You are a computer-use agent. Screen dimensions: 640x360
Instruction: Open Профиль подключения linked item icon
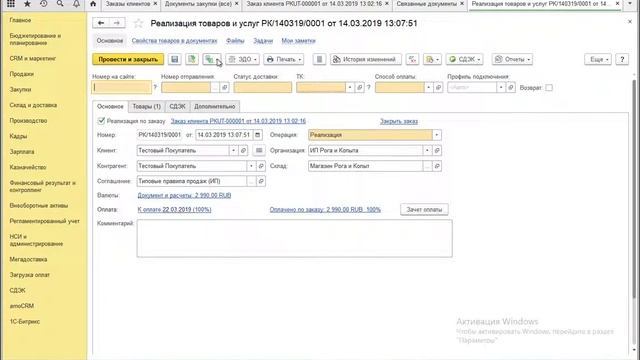point(511,87)
